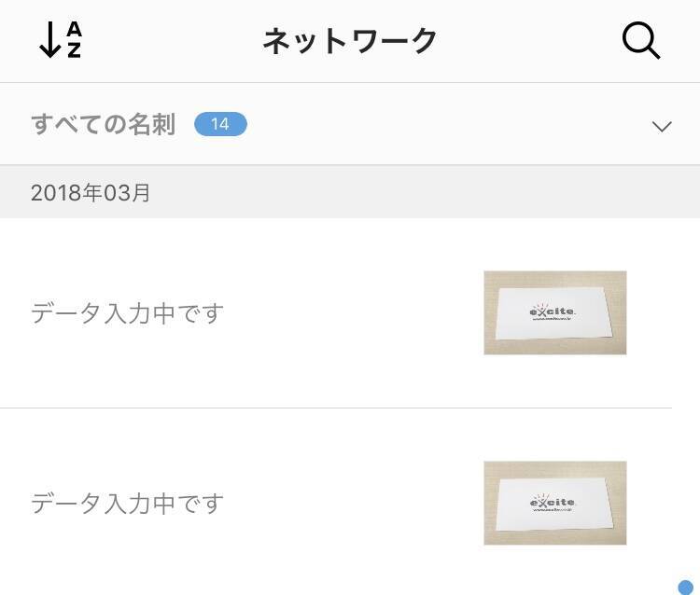Tap the excite logo on first card

[553, 308]
